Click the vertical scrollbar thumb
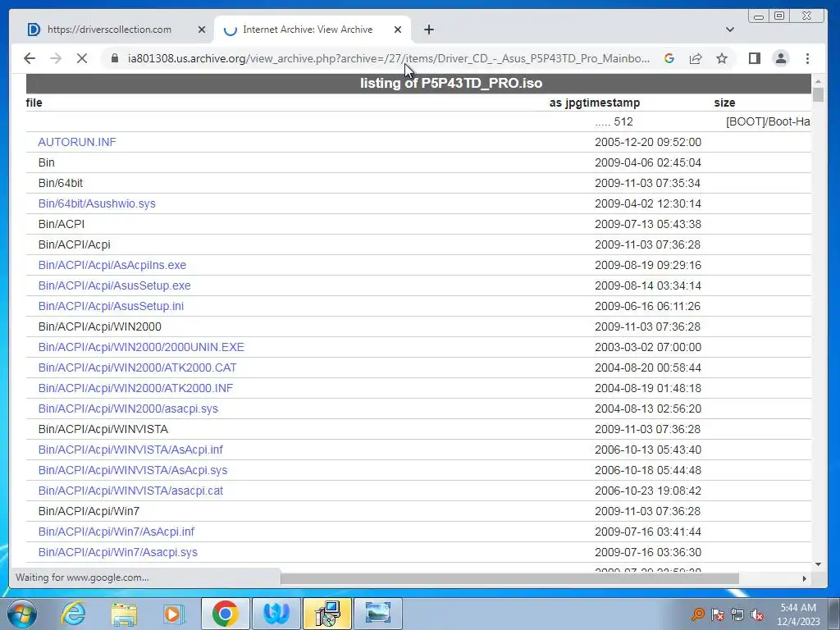The width and height of the screenshot is (840, 630). (x=818, y=94)
